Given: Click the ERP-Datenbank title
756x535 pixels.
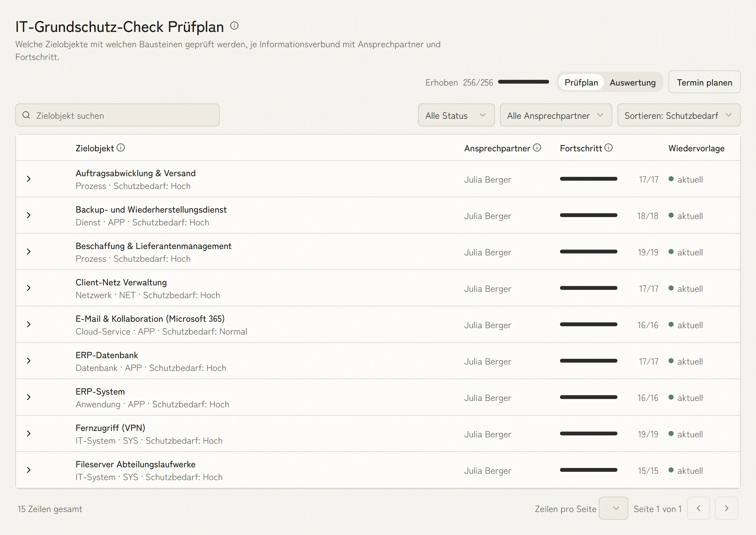Looking at the screenshot, I should point(107,355).
